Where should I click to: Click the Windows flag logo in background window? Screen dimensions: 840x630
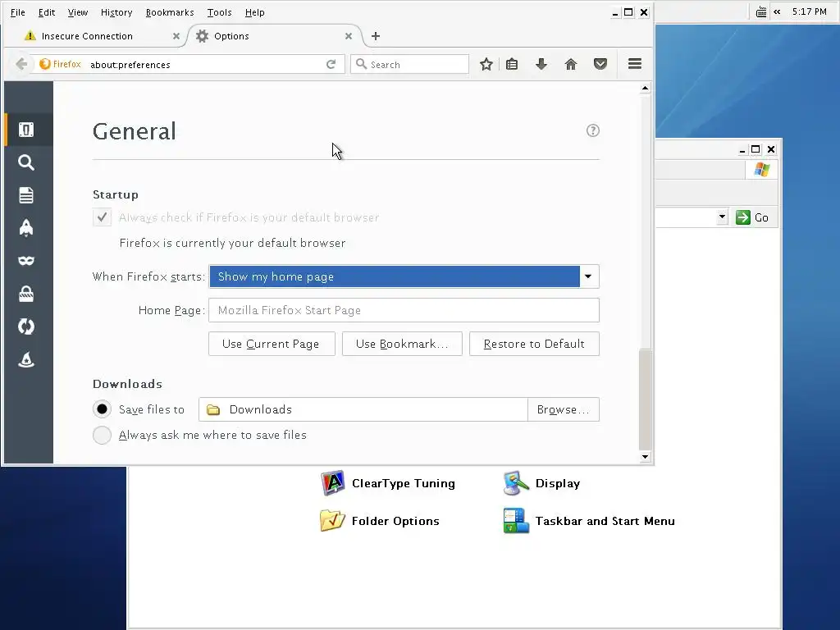point(762,170)
